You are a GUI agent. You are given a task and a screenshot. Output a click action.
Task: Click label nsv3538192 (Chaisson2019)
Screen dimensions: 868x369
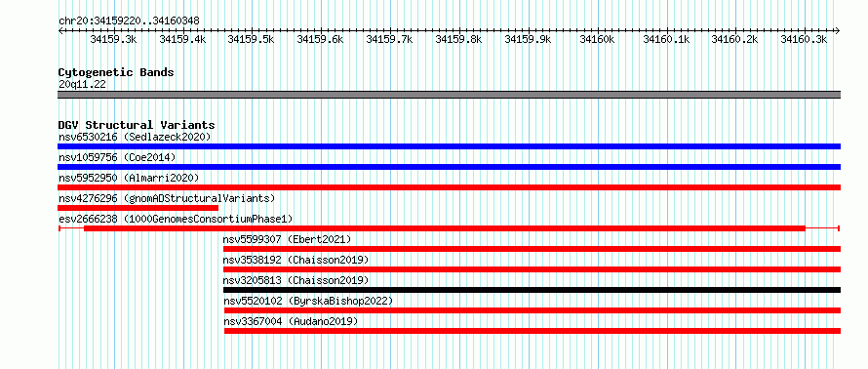pos(296,260)
